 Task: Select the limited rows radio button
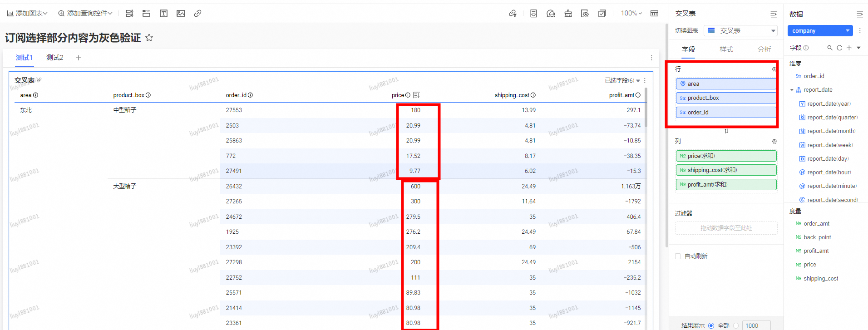[x=736, y=325]
